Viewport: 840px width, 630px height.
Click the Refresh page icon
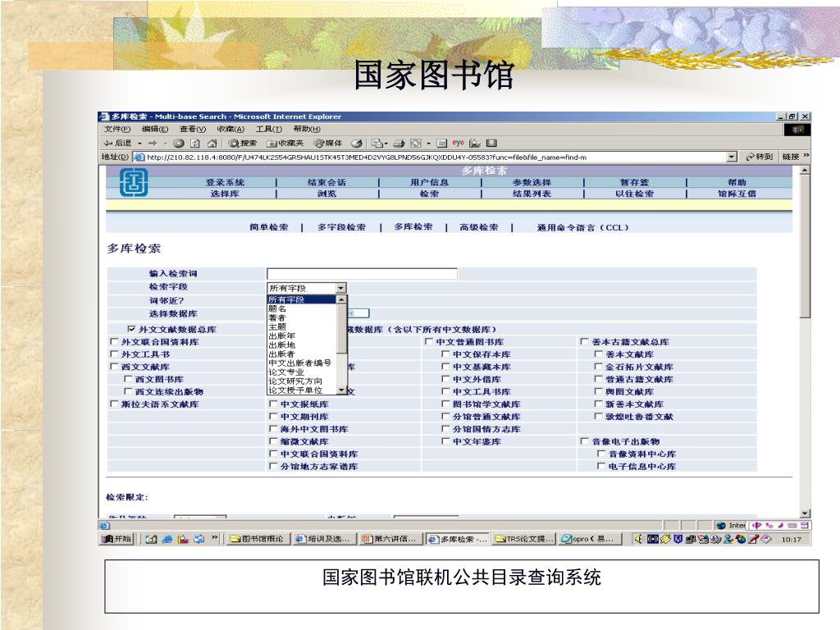(x=195, y=143)
